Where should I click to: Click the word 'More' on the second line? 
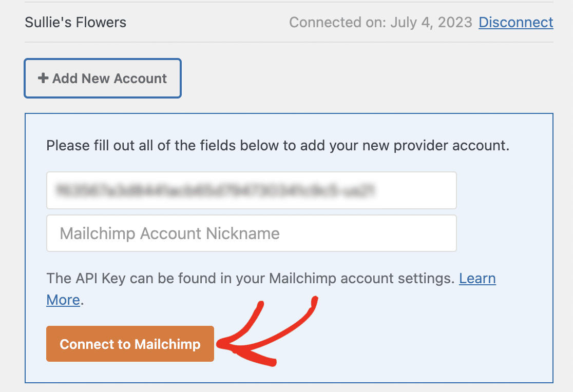[63, 300]
